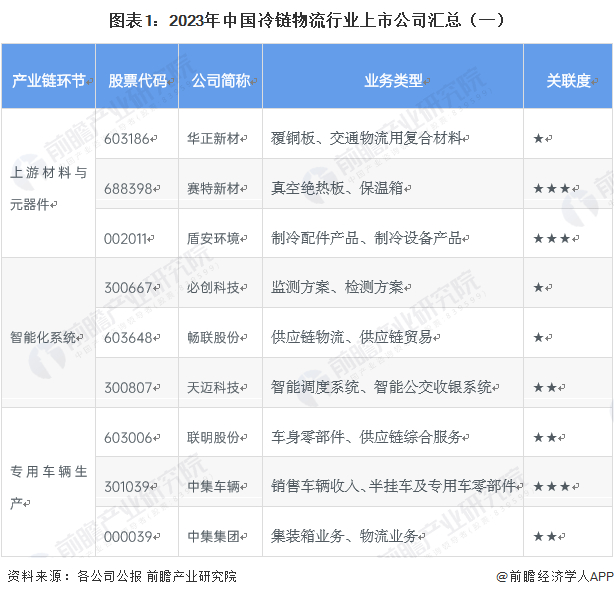Click stock code 301039
Screen dimensions: 614x597
[126, 487]
